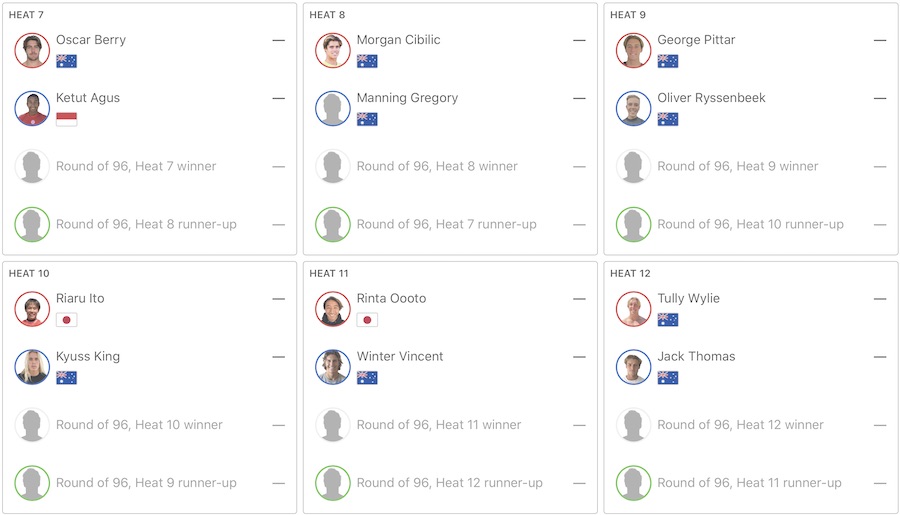Click Oscar Berry's avatar photo

coord(32,50)
